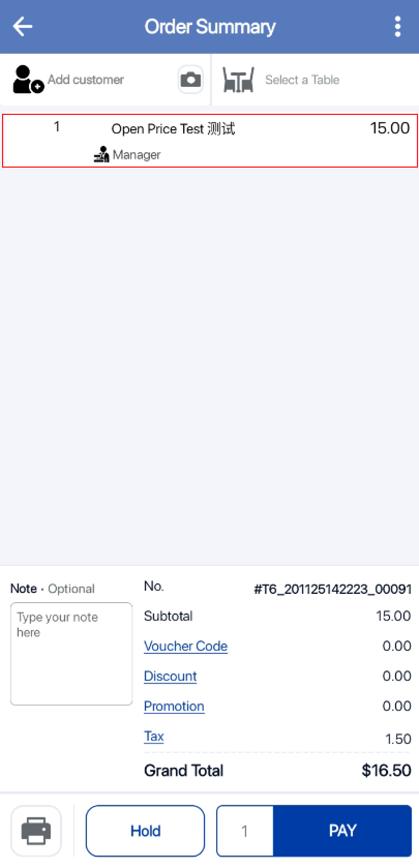The image size is (419, 868).
Task: Click the table and chairs icon
Action: 238,80
